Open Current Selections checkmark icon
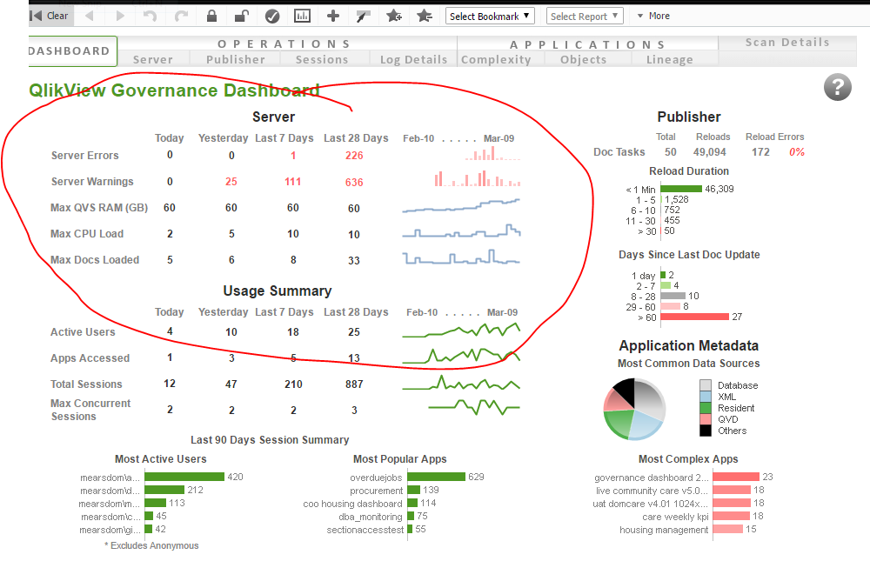 click(272, 16)
